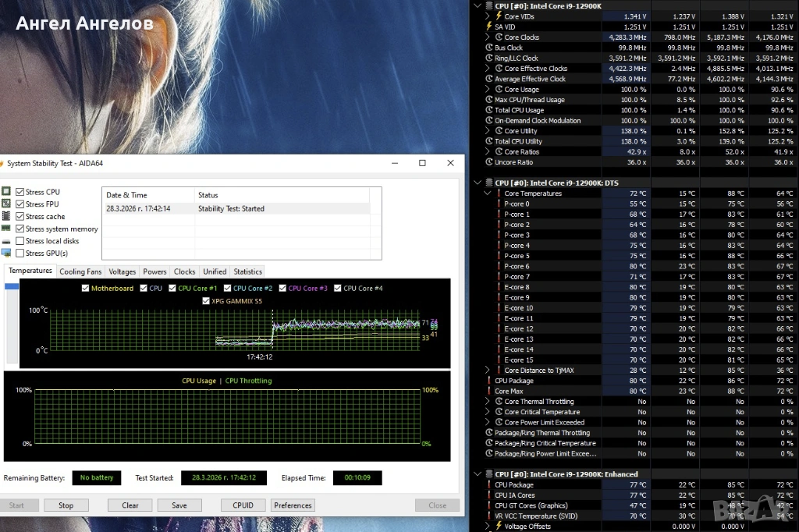Open the Statistics tab
Viewport: 799px width, 532px height.
tap(247, 271)
